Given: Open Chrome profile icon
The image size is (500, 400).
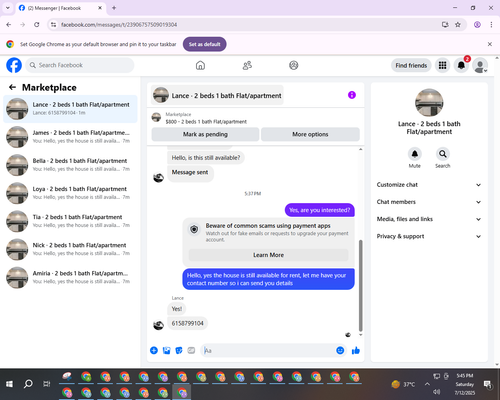Looking at the screenshot, I should [477, 25].
